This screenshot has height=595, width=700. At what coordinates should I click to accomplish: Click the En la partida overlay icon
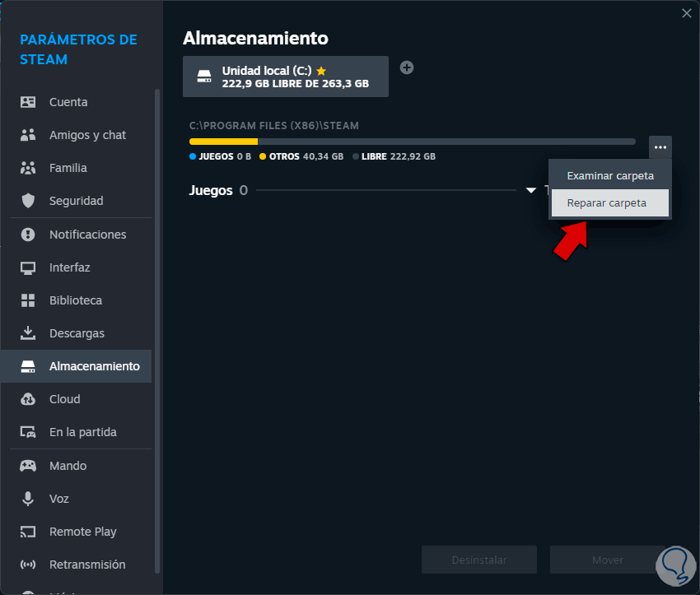(x=28, y=432)
